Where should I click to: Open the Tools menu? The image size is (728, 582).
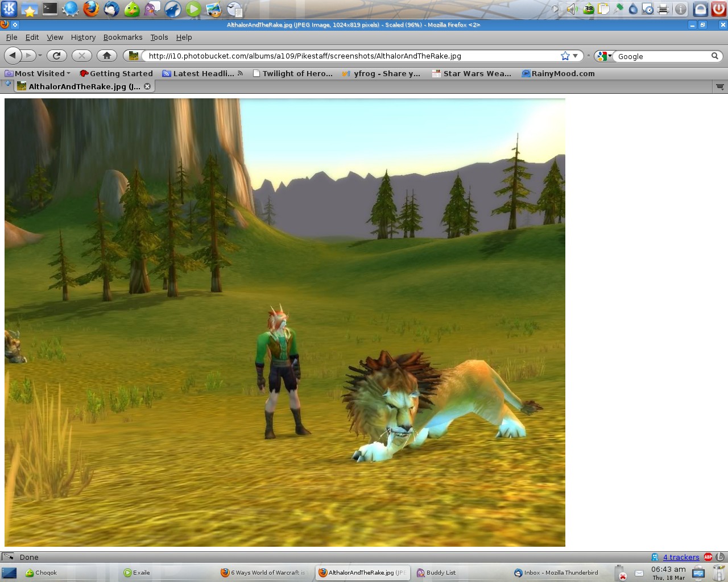[x=159, y=37]
